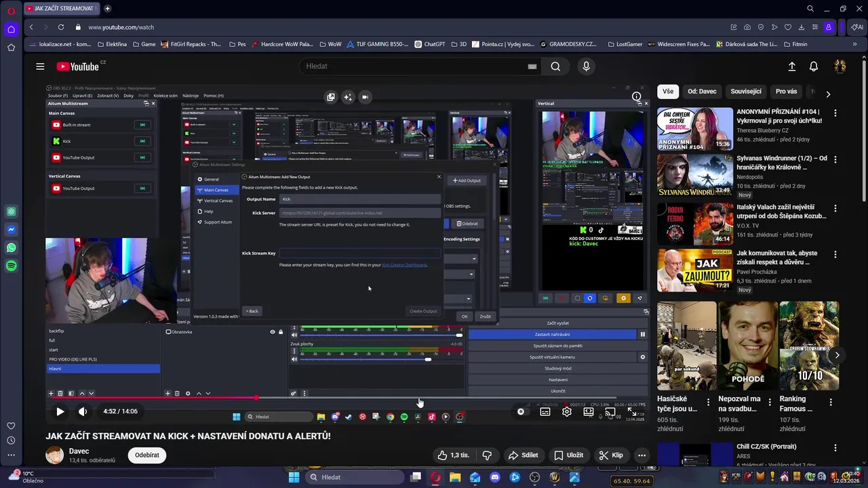The image size is (868, 488).
Task: Select the Pro vás filter chip
Action: point(787,91)
